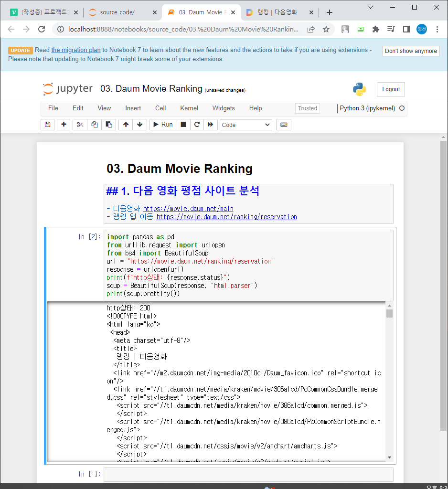Viewport: 448px width, 489px height.
Task: Share this page icon
Action: point(311,29)
